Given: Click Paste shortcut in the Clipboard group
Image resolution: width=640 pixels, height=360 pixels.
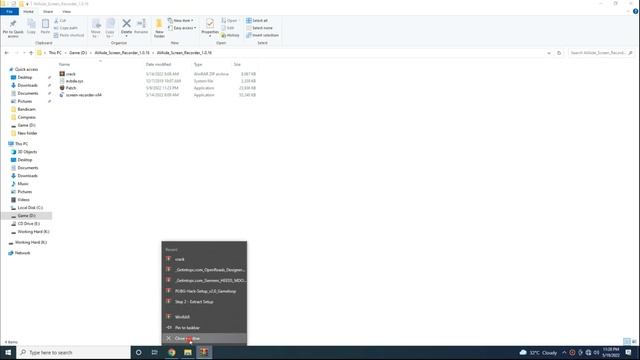Looking at the screenshot, I should [69, 35].
